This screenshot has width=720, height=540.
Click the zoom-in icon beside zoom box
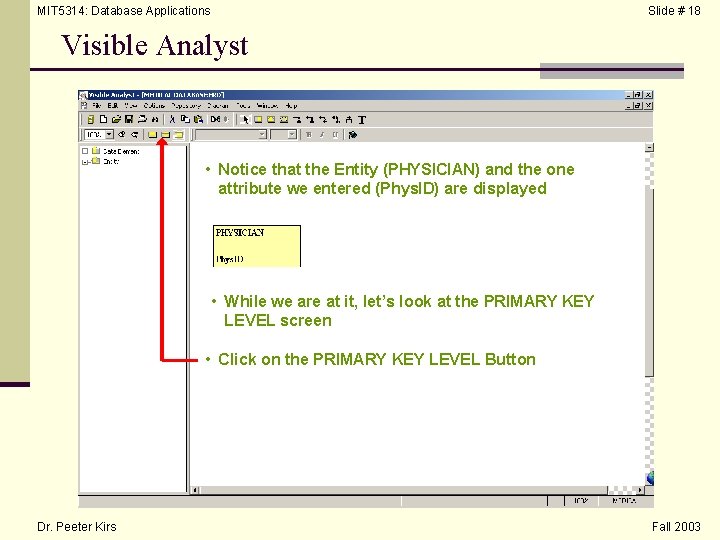click(x=122, y=135)
